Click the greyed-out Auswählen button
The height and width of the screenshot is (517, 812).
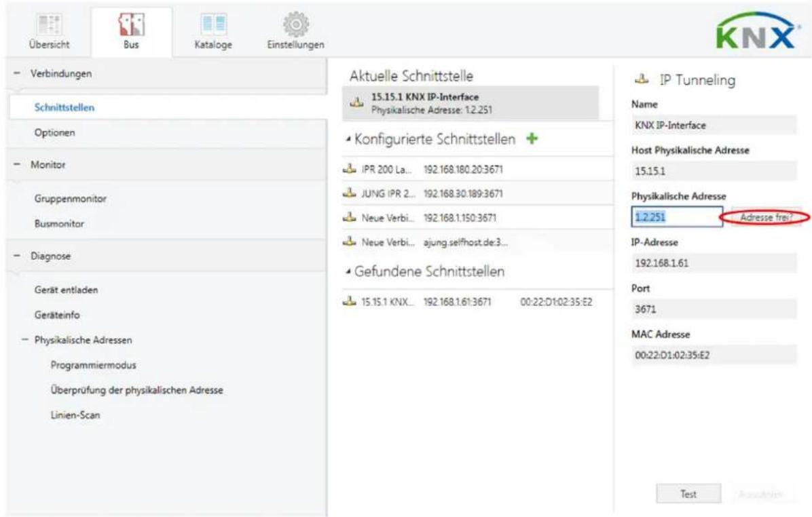pos(760,494)
